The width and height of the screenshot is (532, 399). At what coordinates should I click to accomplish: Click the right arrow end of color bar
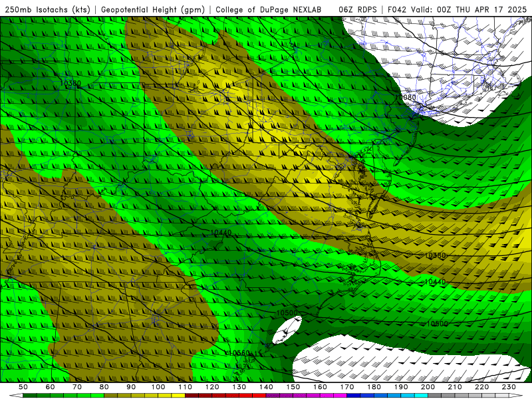point(516,396)
